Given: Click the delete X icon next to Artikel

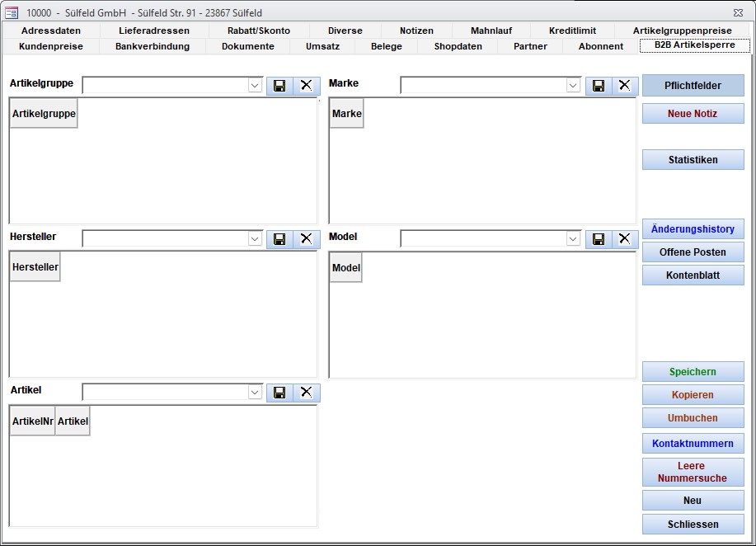Looking at the screenshot, I should pos(306,393).
